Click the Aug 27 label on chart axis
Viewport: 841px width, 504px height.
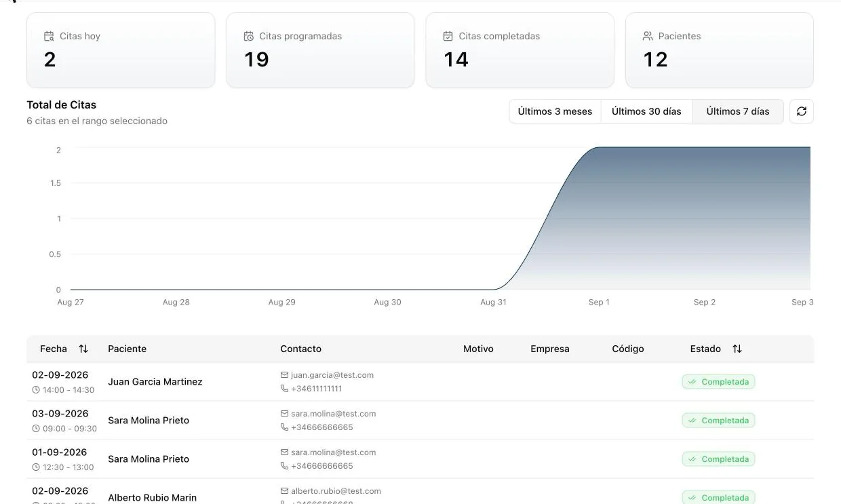tap(71, 303)
